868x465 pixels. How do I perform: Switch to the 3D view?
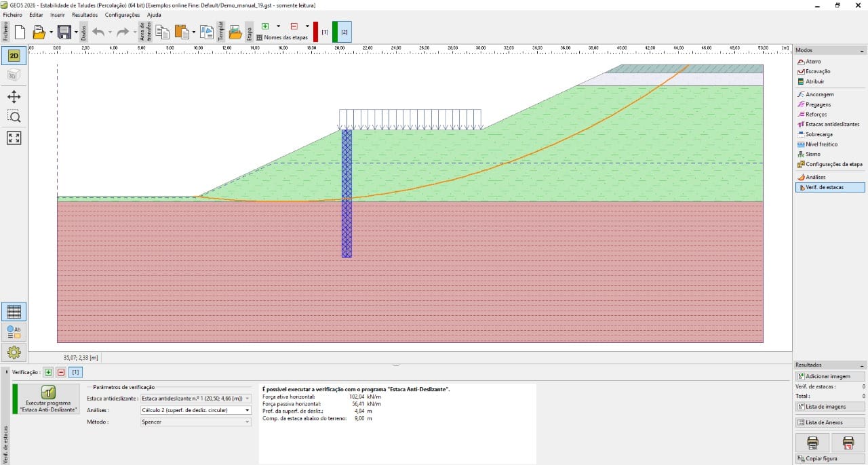coord(14,75)
